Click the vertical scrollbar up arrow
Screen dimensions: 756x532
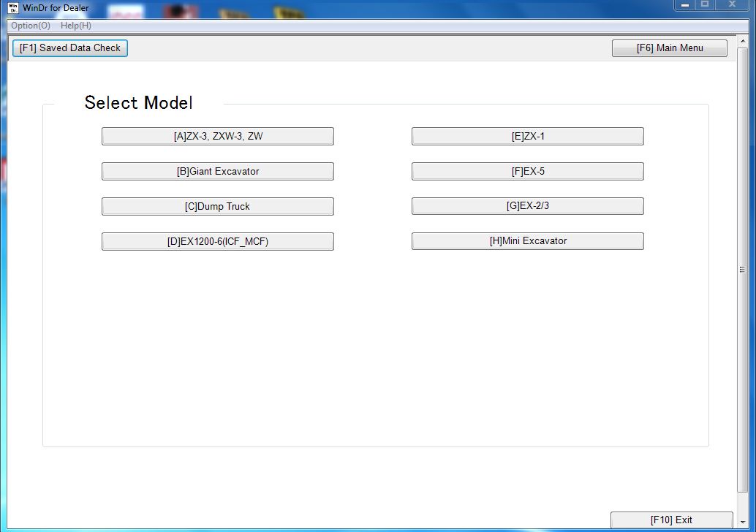pyautogui.click(x=743, y=41)
